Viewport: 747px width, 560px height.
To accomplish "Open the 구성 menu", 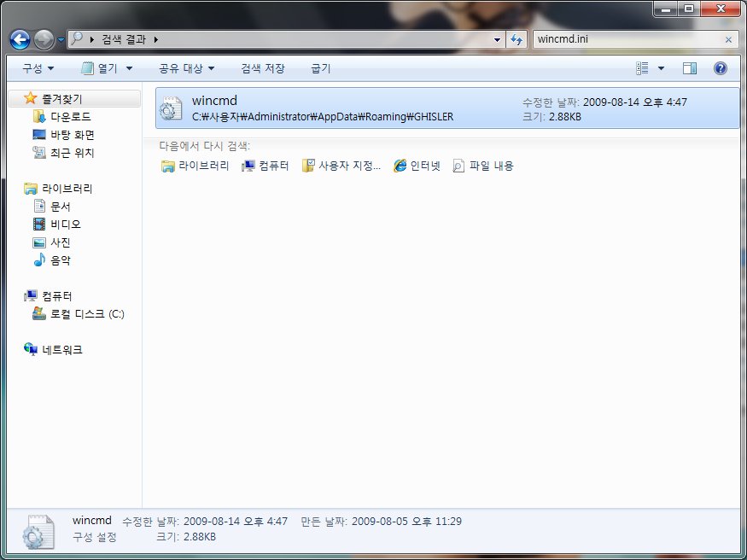I will pos(38,68).
